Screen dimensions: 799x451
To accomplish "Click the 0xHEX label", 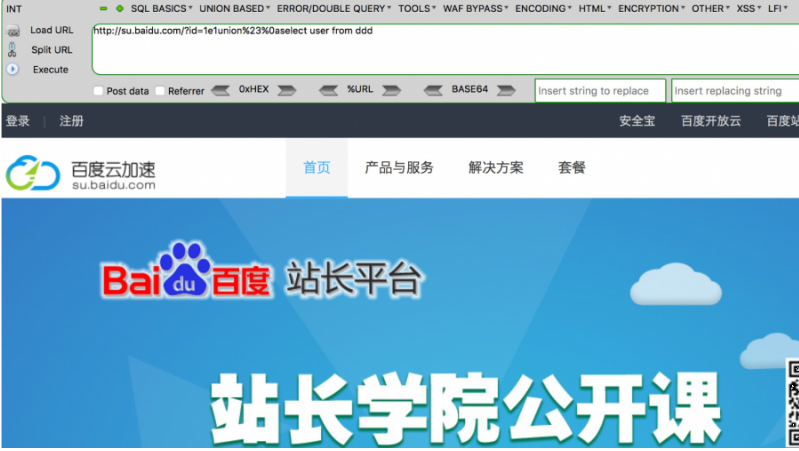I will coord(254,89).
